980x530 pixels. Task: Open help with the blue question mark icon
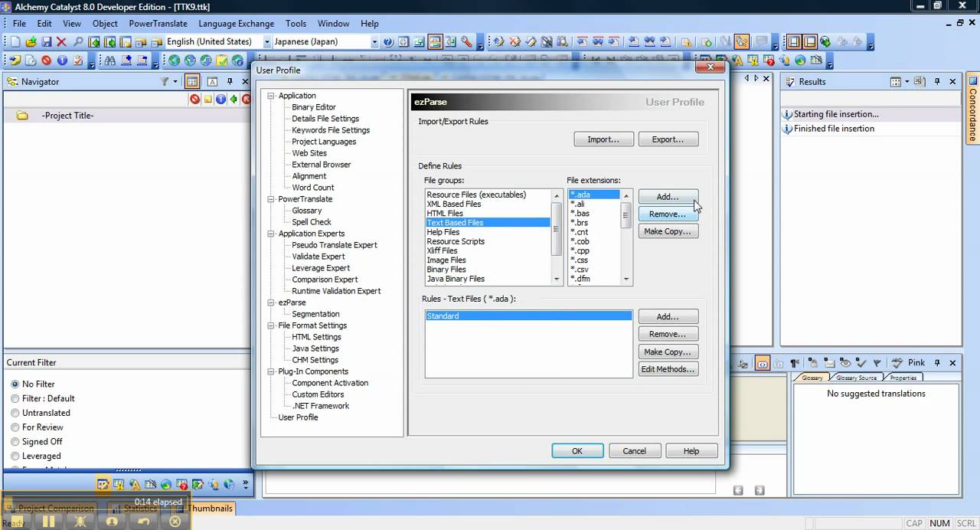(x=388, y=42)
